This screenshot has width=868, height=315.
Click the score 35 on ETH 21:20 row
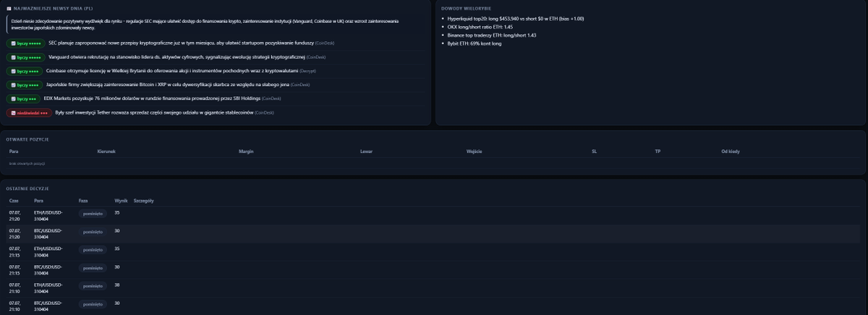117,212
